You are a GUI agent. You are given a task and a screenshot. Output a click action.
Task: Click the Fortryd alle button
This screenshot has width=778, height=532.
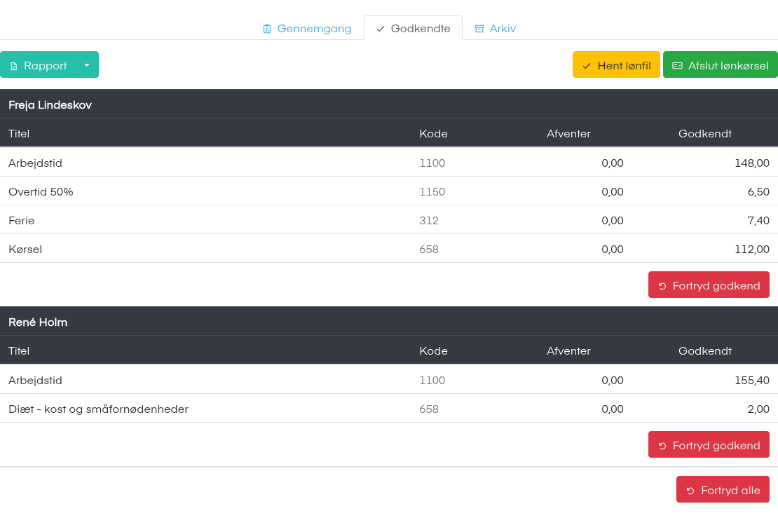(x=723, y=490)
